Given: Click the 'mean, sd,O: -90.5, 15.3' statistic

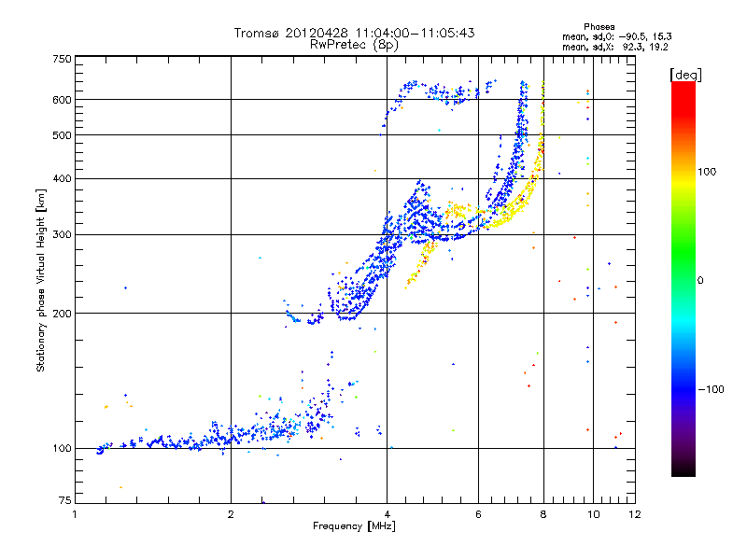Looking at the screenshot, I should pyautogui.click(x=617, y=36).
